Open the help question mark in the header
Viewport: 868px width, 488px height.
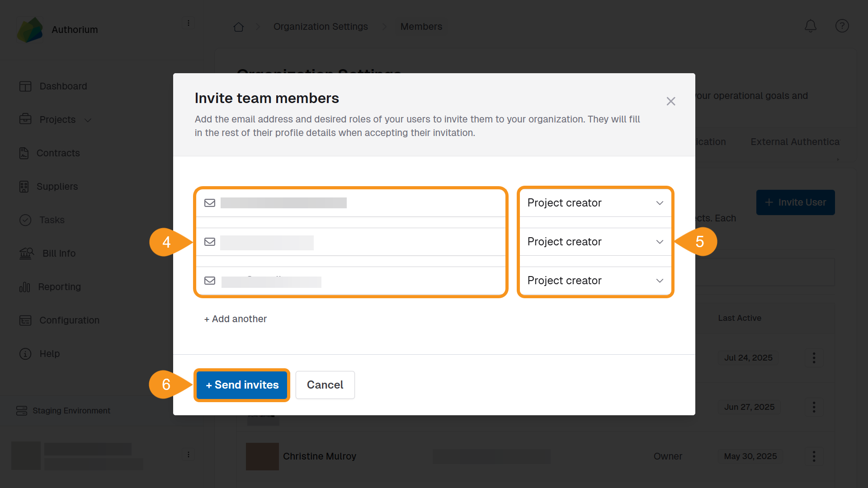[x=842, y=26]
